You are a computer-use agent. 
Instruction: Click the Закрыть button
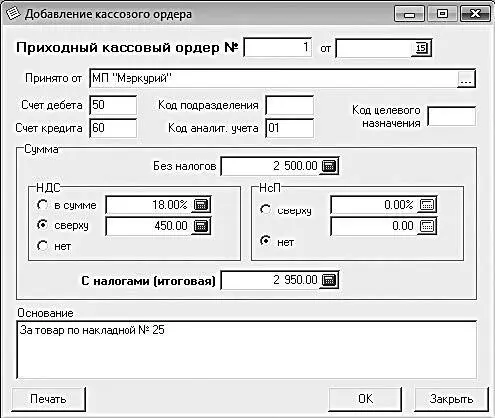tap(451, 399)
